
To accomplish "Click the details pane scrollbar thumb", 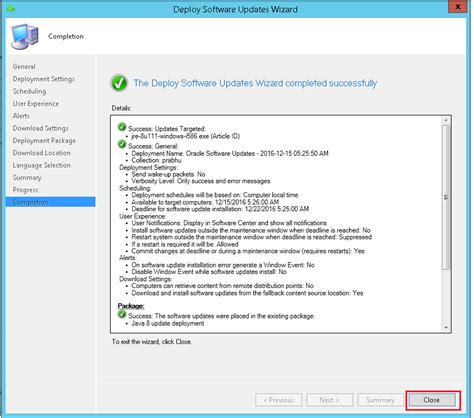I will coord(446,197).
